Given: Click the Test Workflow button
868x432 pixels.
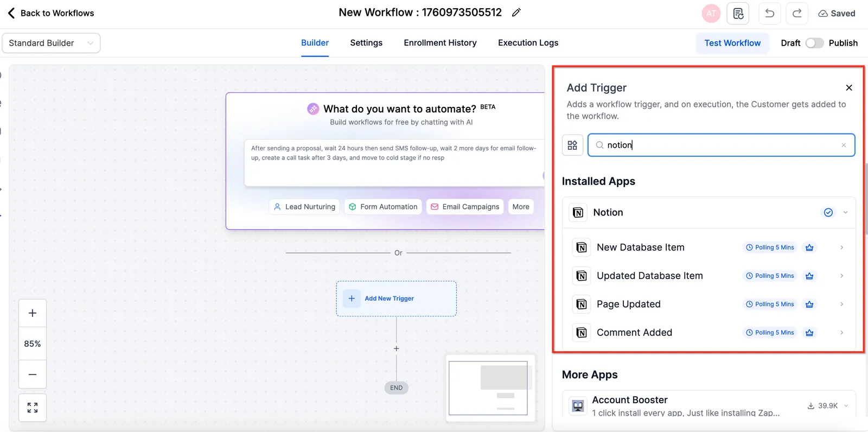Looking at the screenshot, I should tap(732, 43).
